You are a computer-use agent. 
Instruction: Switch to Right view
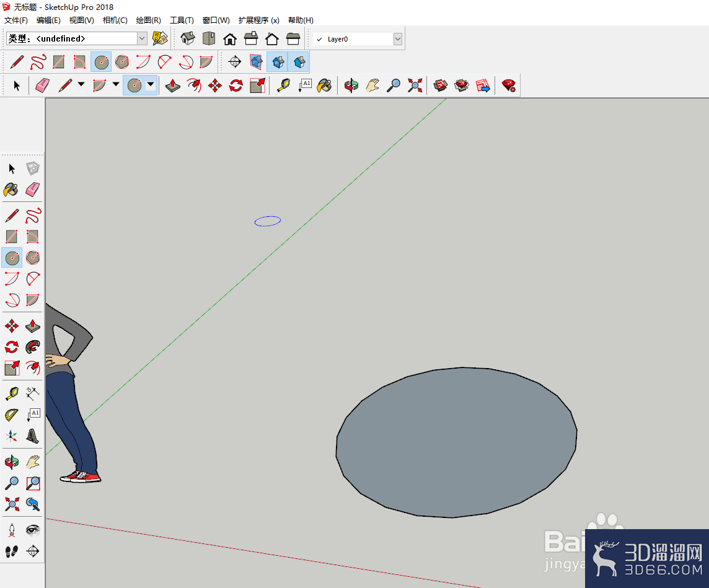tap(251, 38)
